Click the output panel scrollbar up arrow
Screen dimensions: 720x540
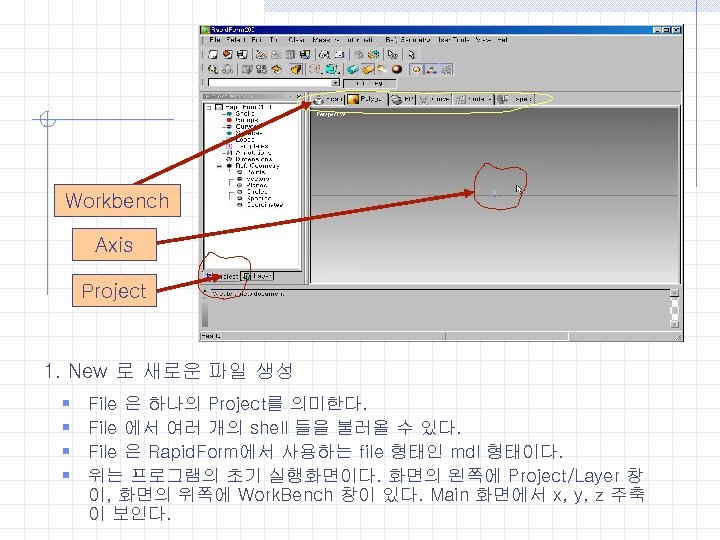coord(674,293)
